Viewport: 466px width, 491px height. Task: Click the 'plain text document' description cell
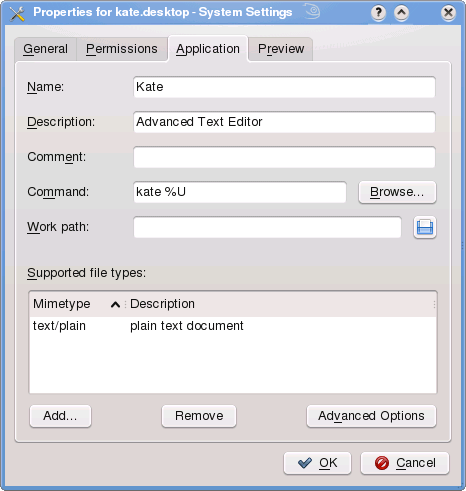point(187,326)
